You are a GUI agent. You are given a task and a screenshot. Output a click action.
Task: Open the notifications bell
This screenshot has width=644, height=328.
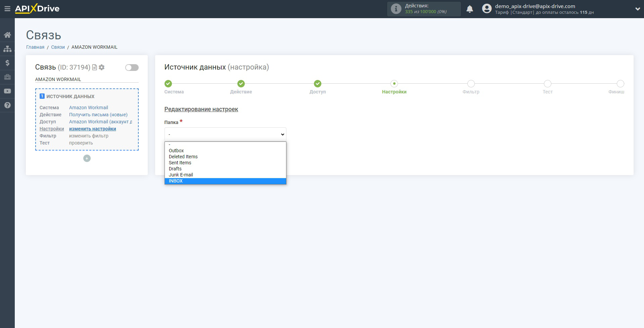(470, 9)
